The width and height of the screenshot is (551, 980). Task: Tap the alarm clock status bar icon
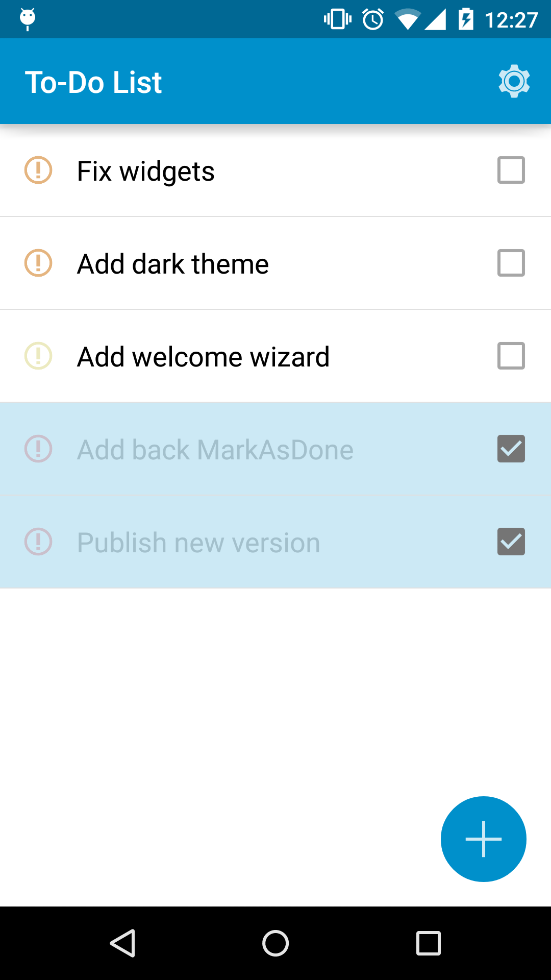point(373,19)
